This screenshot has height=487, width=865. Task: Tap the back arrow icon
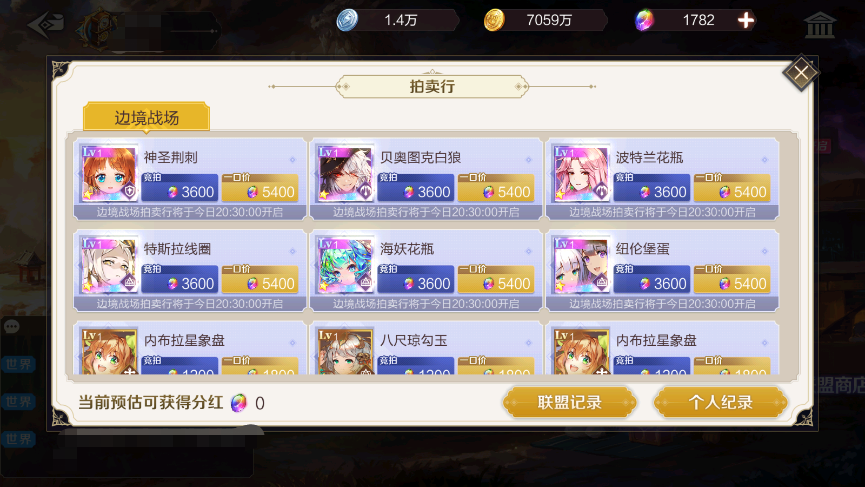46,25
